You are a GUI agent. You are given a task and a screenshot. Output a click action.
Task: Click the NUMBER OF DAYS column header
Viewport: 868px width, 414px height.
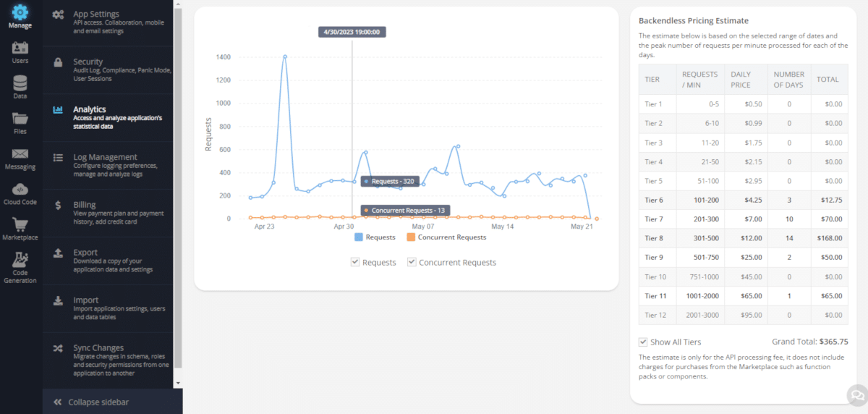click(x=788, y=79)
